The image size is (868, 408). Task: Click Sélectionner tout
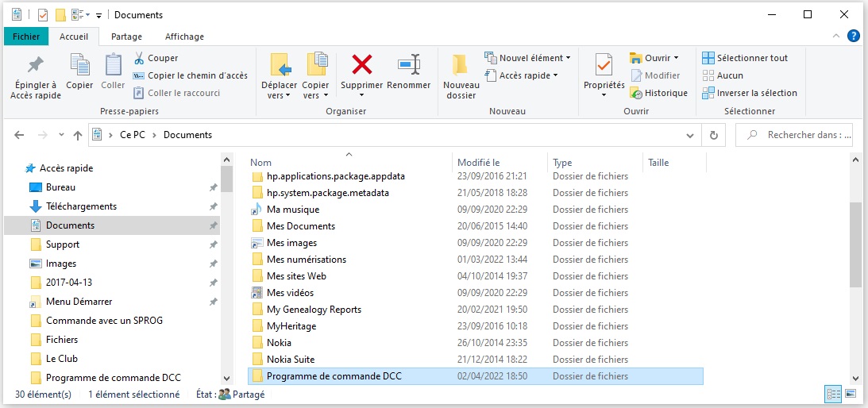pos(745,58)
